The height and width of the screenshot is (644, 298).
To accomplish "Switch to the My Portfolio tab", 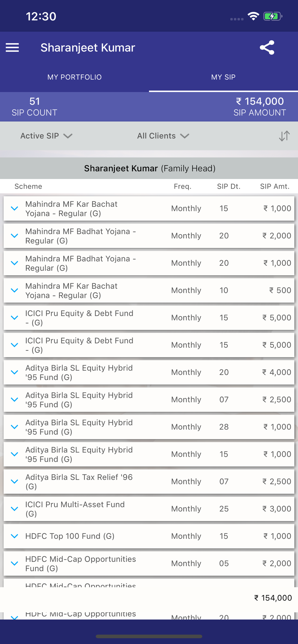I will 74,77.
